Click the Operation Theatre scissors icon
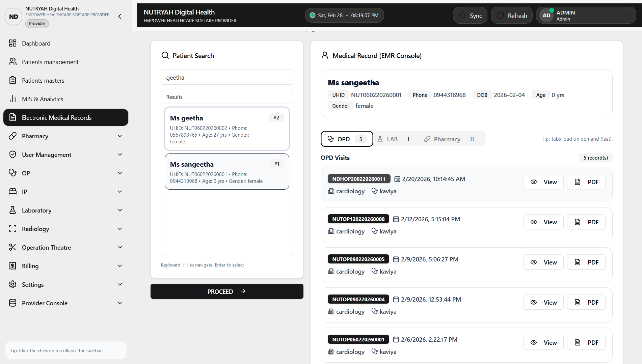Viewport: 642px width, 364px height. [x=13, y=247]
